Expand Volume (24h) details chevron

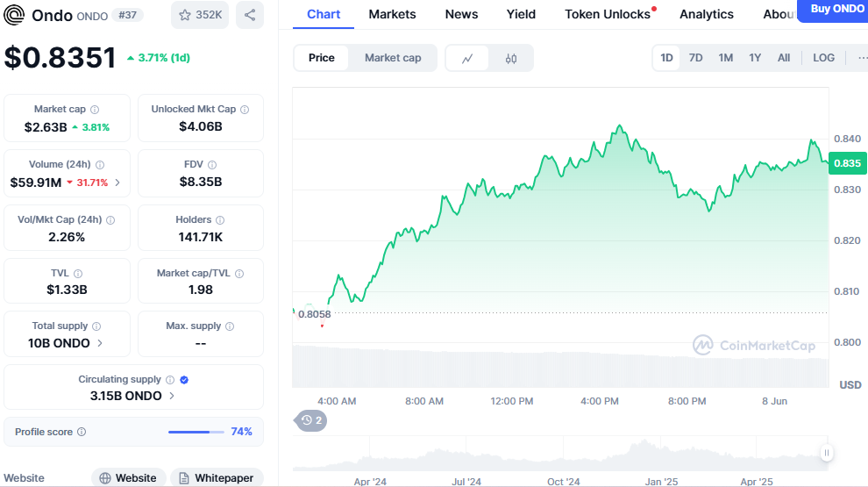click(117, 183)
